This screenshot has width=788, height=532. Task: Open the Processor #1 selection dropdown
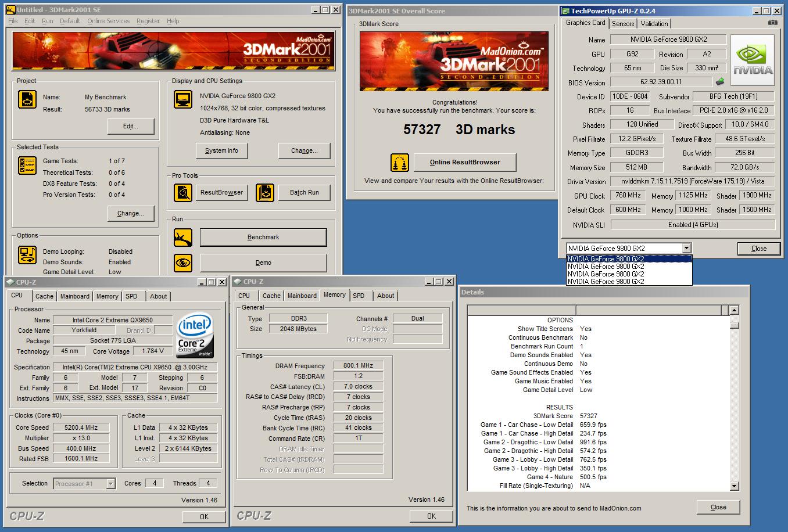pyautogui.click(x=111, y=484)
